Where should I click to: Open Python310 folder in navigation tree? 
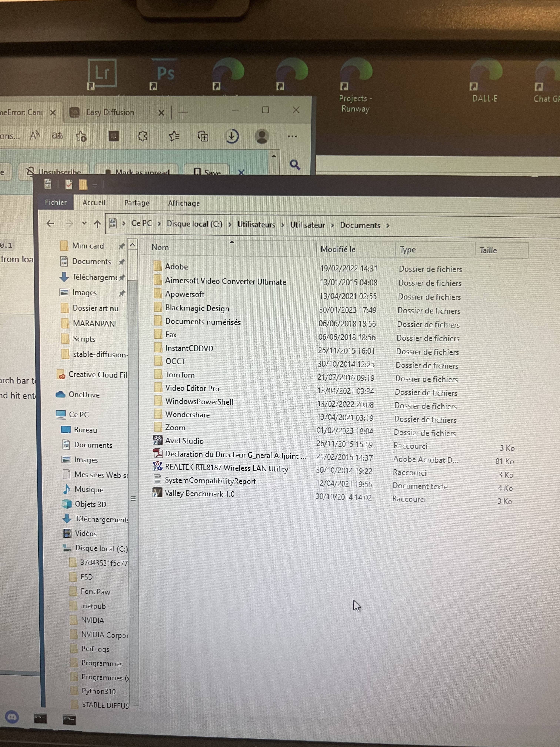pos(98,691)
